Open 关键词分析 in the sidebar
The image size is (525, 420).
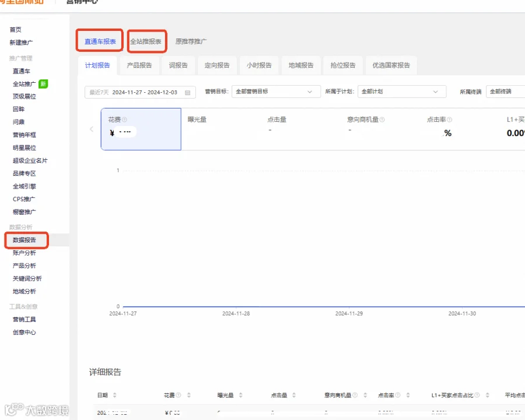[x=27, y=278]
